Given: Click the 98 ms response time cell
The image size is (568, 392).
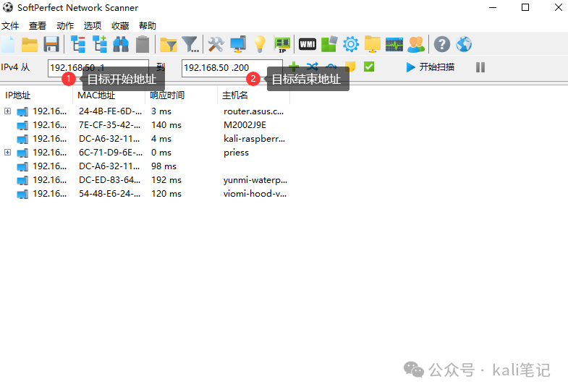Looking at the screenshot, I should coord(164,166).
